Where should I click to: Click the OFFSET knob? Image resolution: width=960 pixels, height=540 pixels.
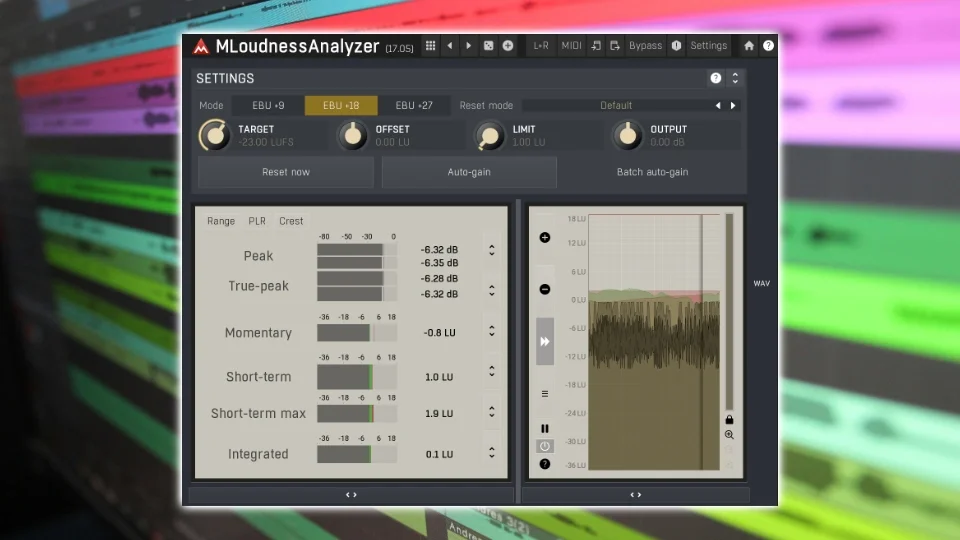pos(353,135)
